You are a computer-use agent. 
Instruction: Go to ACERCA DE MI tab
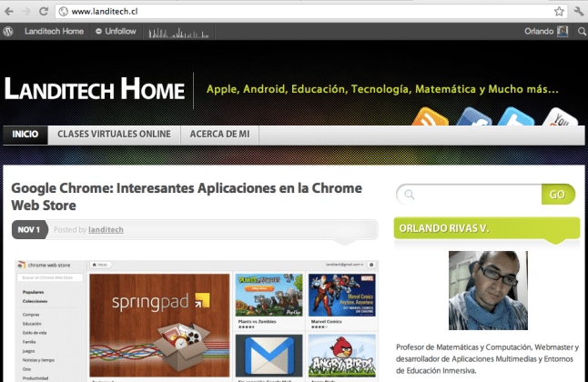point(219,135)
